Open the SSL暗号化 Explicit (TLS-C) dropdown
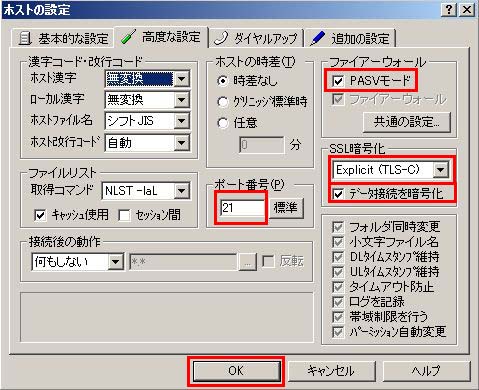The height and width of the screenshot is (390, 479). (440, 170)
